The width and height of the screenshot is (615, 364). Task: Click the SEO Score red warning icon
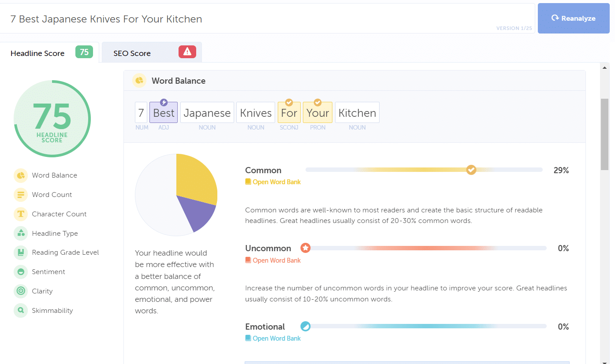point(187,52)
